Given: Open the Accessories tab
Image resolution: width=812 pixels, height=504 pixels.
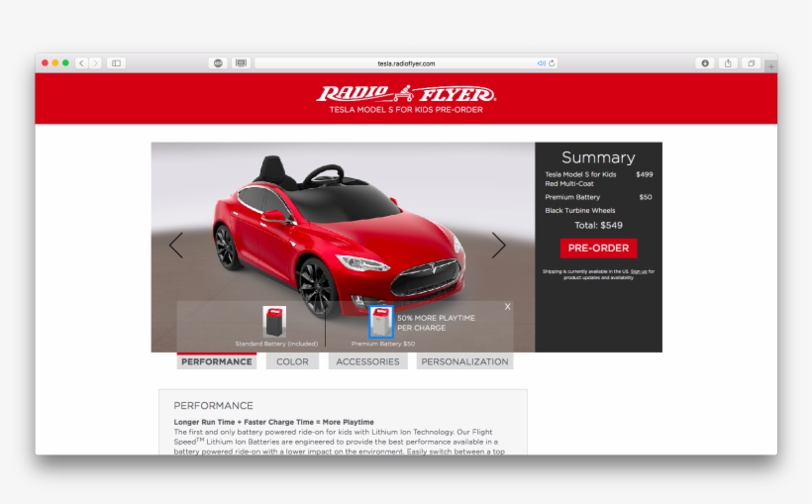Looking at the screenshot, I should click(367, 361).
